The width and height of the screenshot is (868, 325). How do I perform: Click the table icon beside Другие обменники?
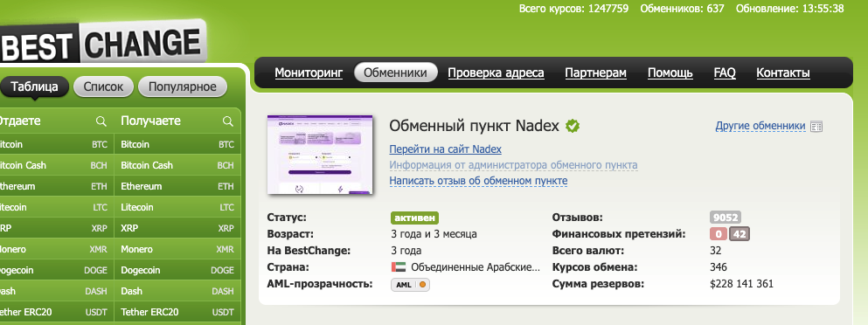tap(816, 127)
